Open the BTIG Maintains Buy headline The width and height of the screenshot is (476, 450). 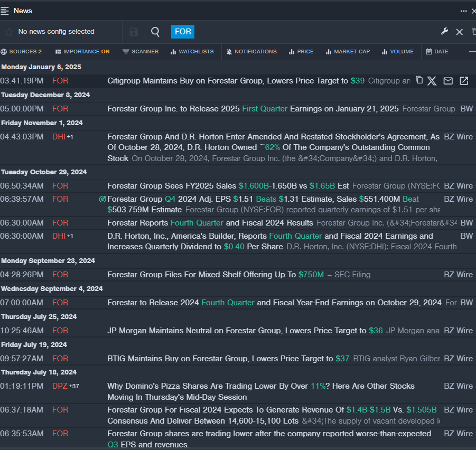point(220,359)
